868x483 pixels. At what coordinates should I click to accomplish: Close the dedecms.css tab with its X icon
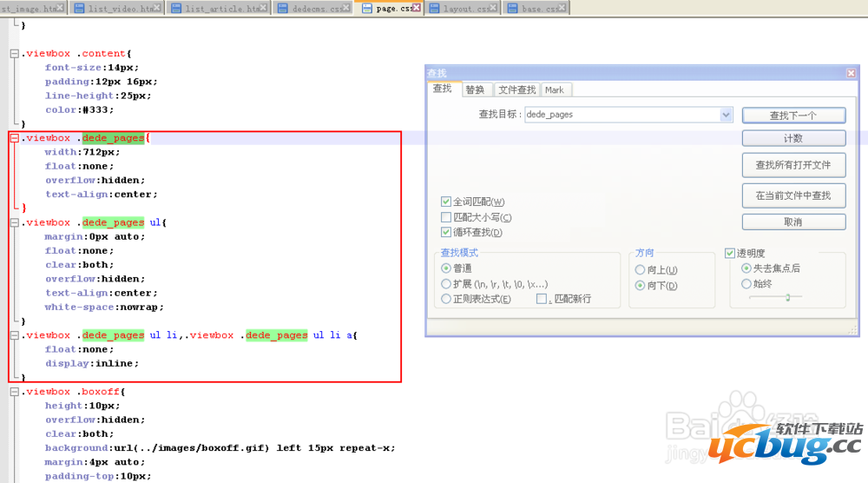[346, 8]
